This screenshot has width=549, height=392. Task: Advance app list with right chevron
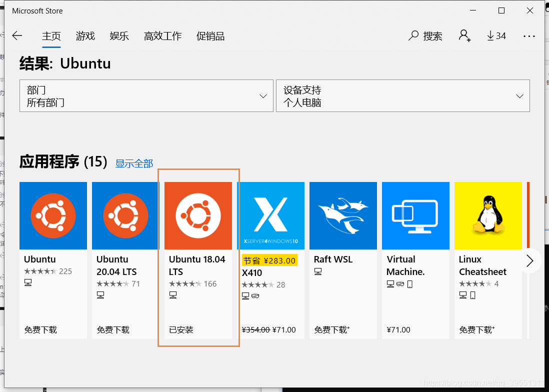[529, 261]
